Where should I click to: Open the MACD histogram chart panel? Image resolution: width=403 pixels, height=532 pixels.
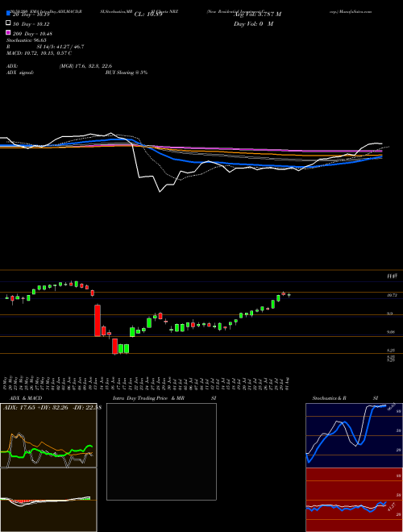pos(48,500)
